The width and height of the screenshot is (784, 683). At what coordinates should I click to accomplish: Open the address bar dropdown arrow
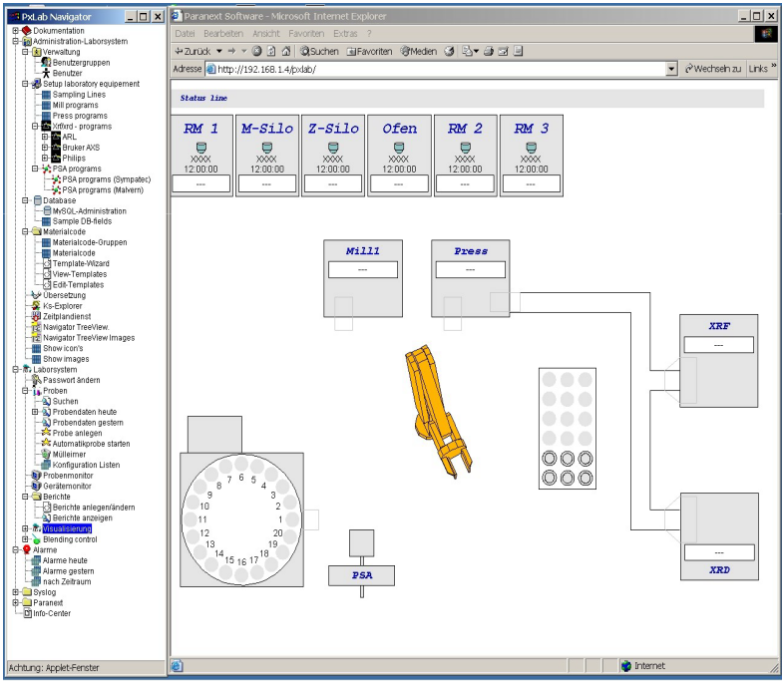[x=671, y=68]
